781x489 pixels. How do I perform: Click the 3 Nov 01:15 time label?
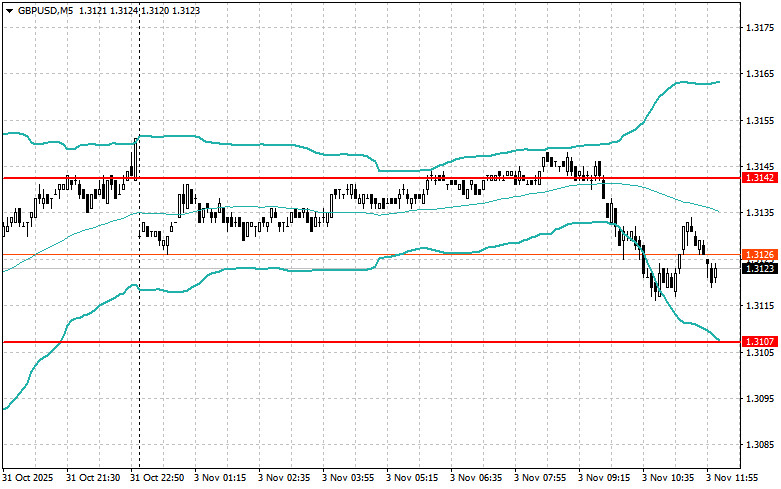point(220,478)
